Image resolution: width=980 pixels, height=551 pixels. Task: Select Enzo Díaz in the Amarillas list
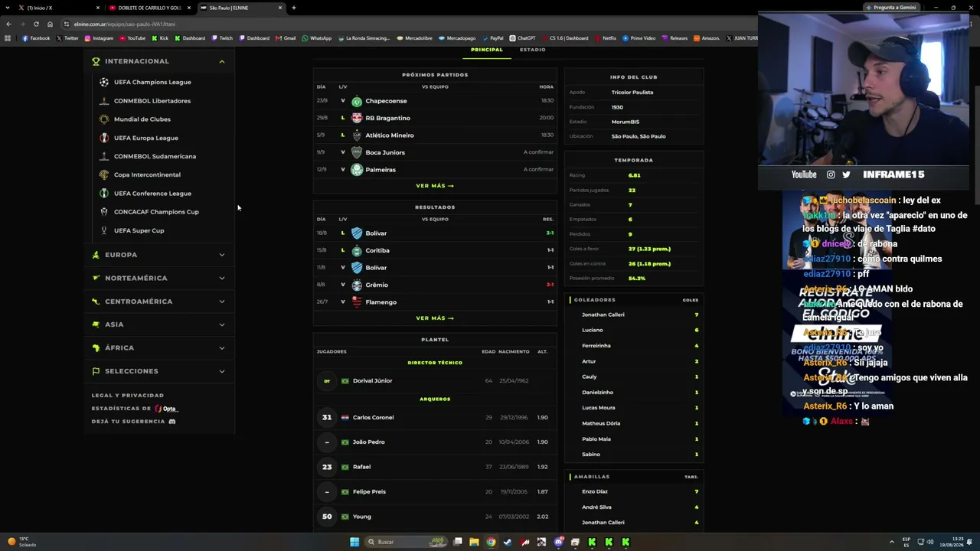595,491
